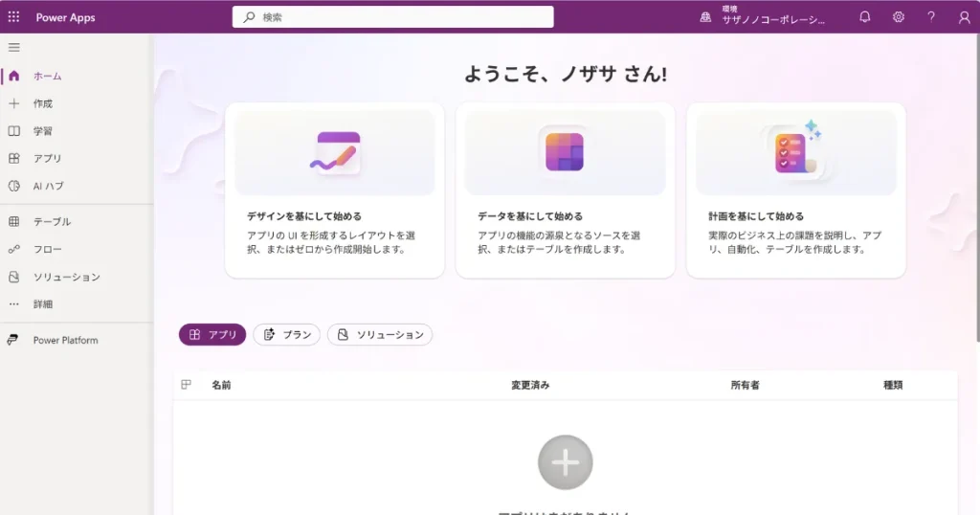The image size is (980, 515).
Task: Open 学習 from the sidebar
Action: click(x=43, y=131)
